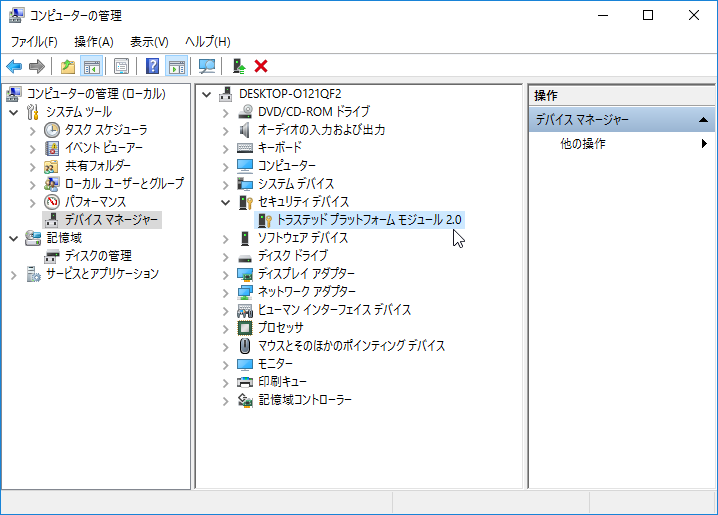Click the ローカル ユーザーとグループ icon

(51, 184)
